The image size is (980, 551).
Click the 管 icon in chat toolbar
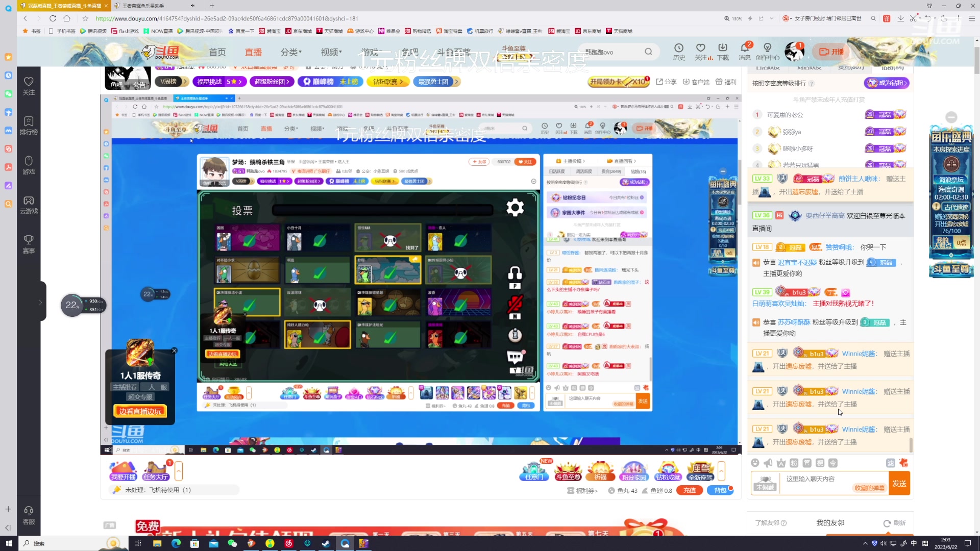(x=807, y=463)
